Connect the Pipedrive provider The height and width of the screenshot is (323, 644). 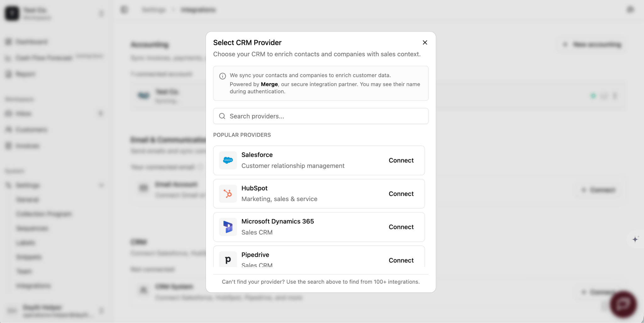point(401,260)
